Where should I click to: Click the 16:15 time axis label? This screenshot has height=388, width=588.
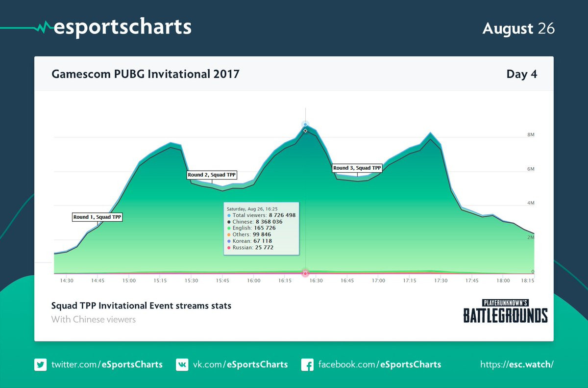tap(285, 281)
